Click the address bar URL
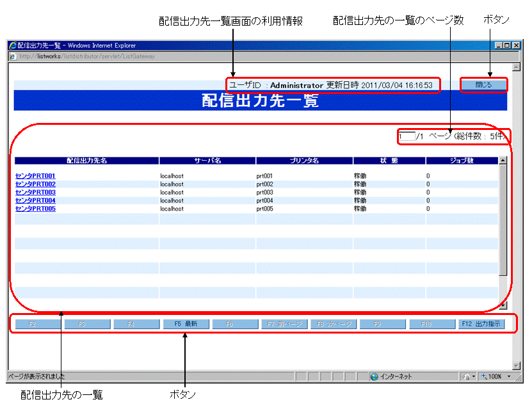Image resolution: width=532 pixels, height=411 pixels. [87, 56]
